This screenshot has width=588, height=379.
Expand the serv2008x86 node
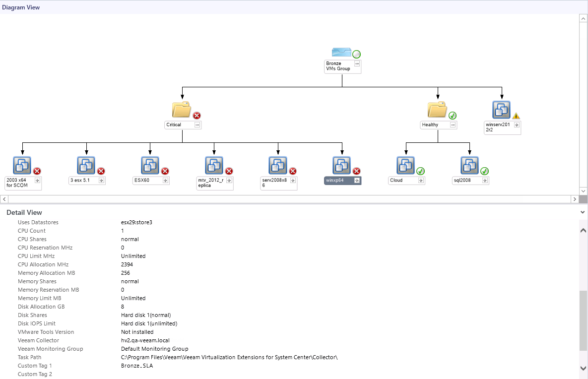click(293, 180)
